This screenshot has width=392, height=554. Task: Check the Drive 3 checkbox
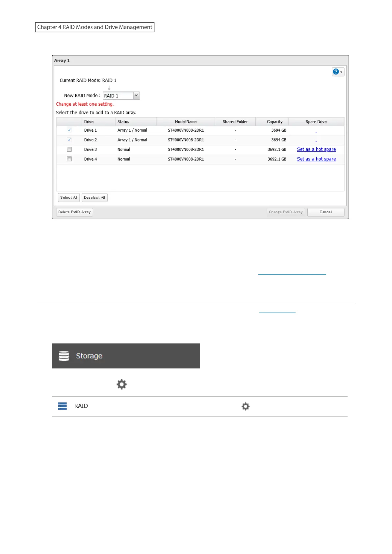tap(69, 149)
